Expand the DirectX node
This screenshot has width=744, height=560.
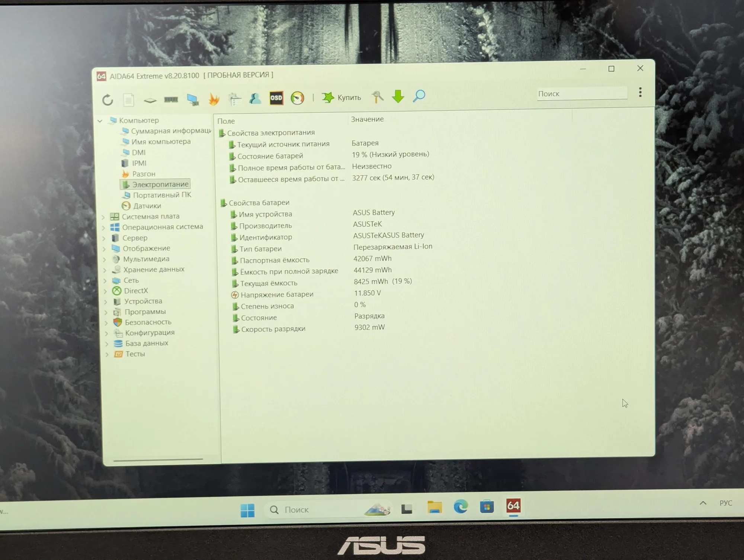click(105, 291)
